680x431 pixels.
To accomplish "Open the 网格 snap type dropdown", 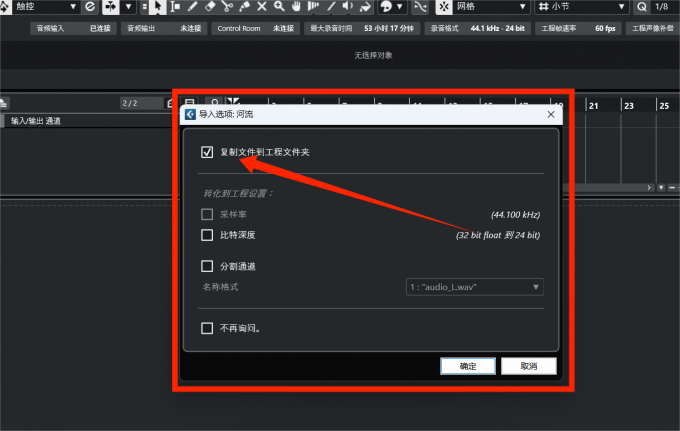I will point(492,7).
